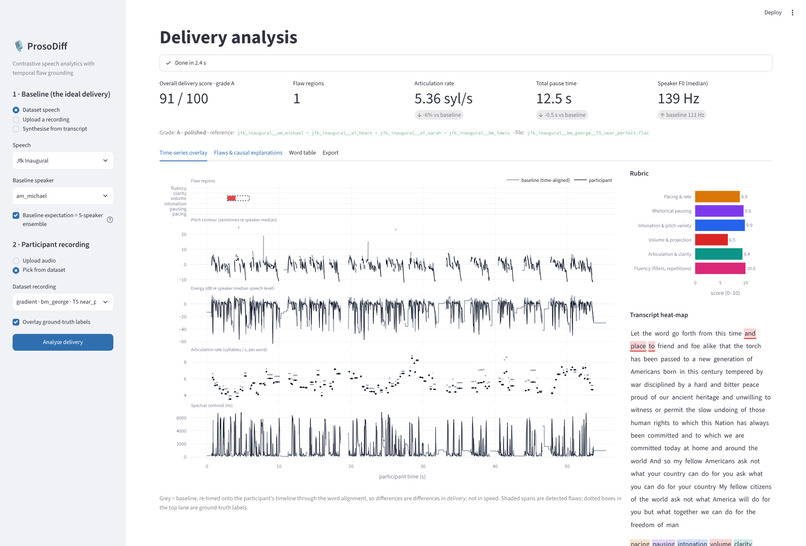Click the clarity legend chip below transcript

point(743,543)
